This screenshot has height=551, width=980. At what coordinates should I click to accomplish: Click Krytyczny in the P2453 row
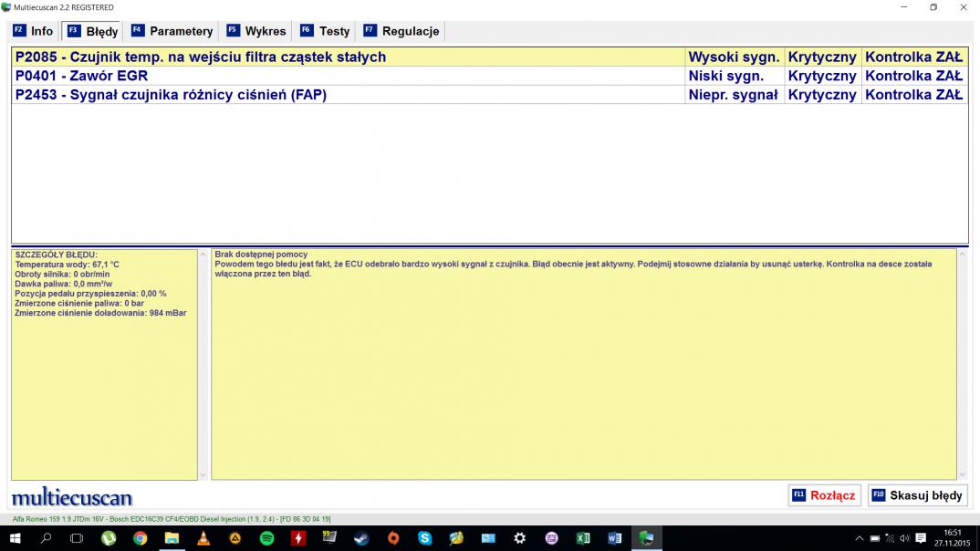(822, 95)
